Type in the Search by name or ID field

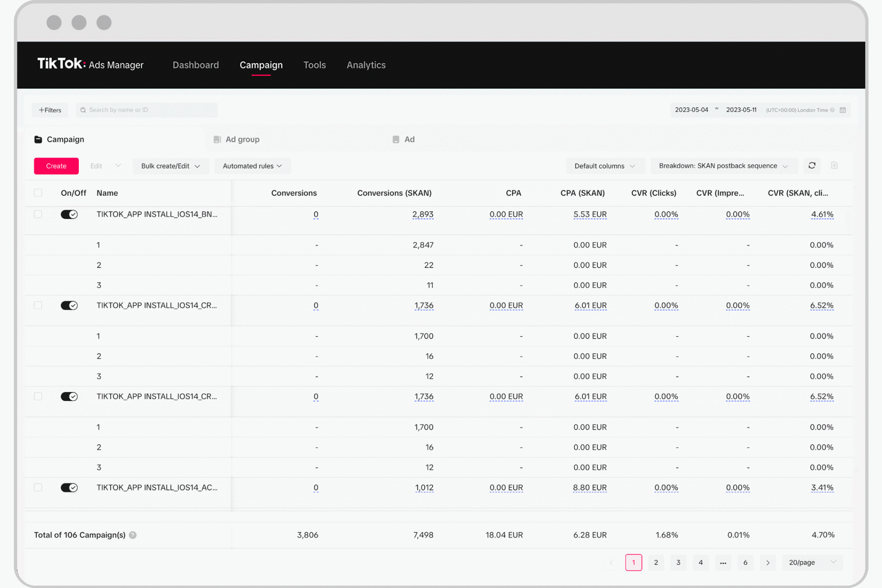pos(146,110)
